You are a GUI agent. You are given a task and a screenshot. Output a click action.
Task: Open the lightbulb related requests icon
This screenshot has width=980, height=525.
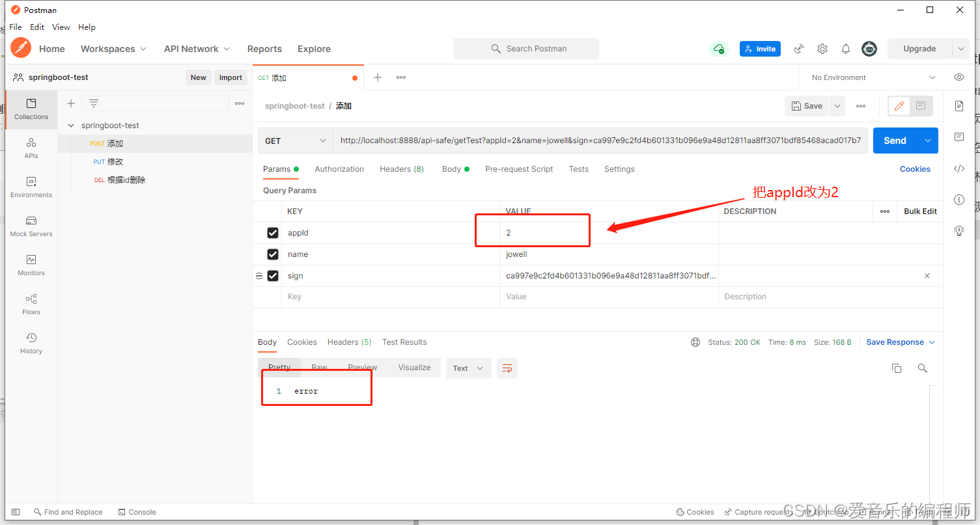pyautogui.click(x=959, y=230)
